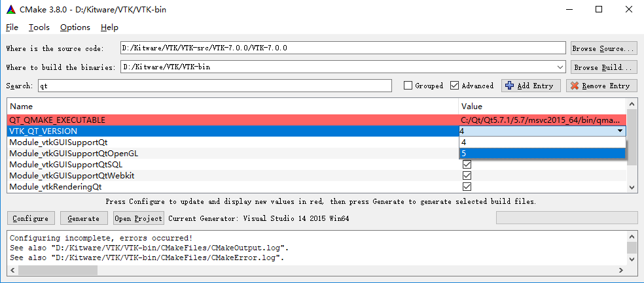This screenshot has height=283, width=644.
Task: Click the output horizontal scrollbar thumb
Action: [x=58, y=270]
